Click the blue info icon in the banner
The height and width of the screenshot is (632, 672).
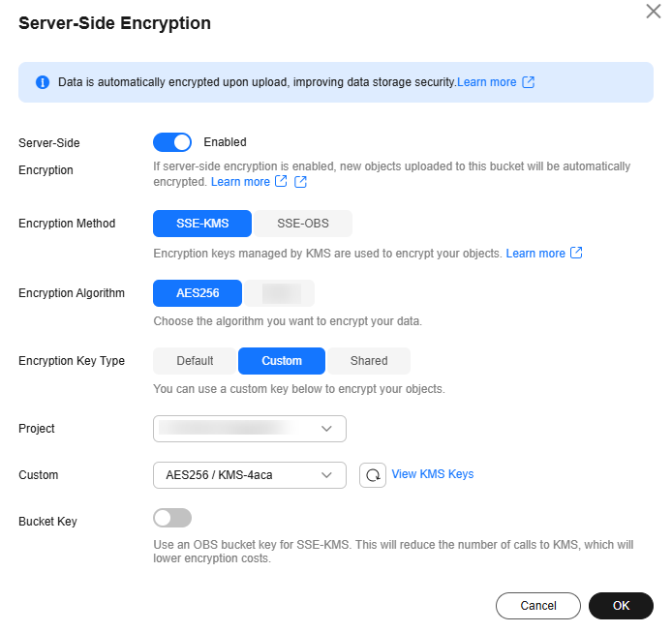(43, 82)
